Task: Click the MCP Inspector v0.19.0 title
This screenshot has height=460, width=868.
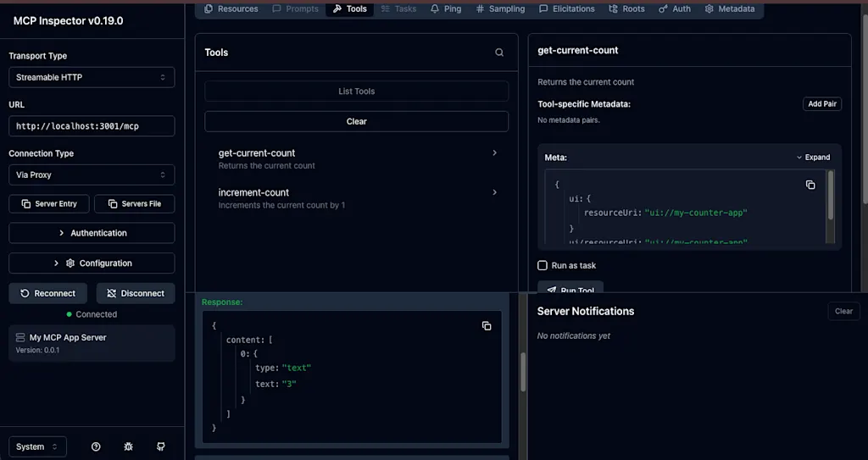Action: pyautogui.click(x=68, y=21)
